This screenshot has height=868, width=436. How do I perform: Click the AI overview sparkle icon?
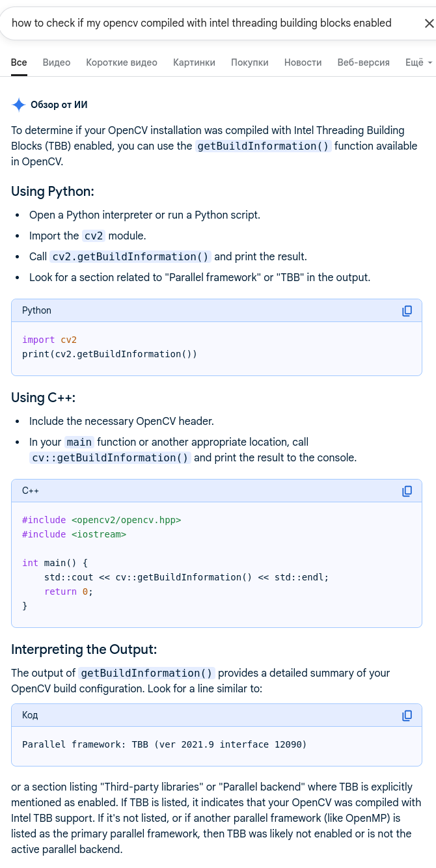click(x=19, y=105)
